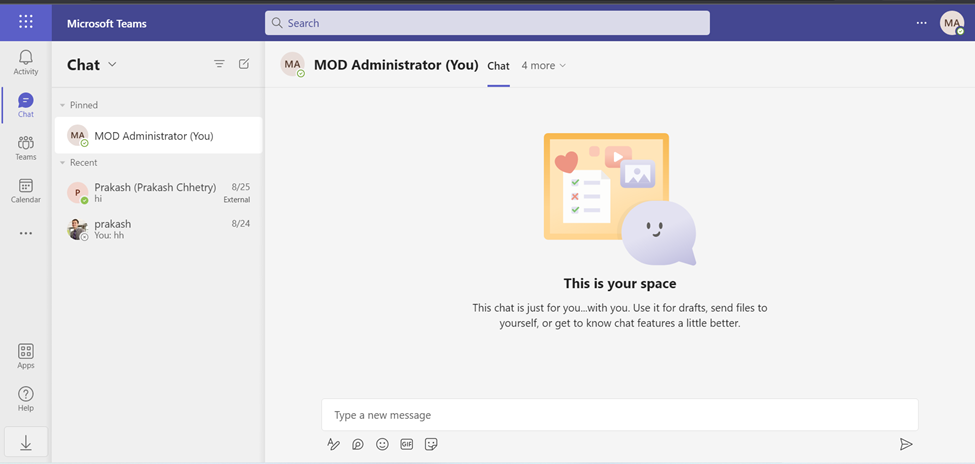Screen dimensions: 975x464
Task: Switch to the Chat tab
Action: coord(499,66)
